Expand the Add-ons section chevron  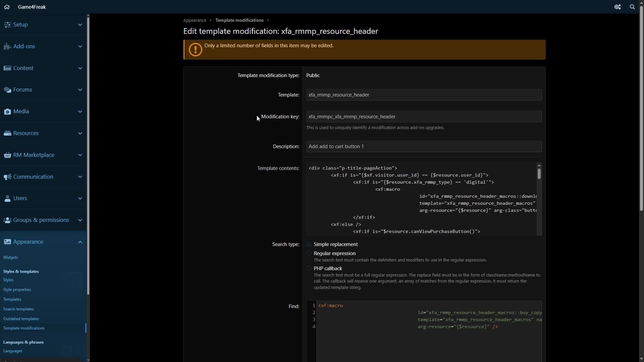pyautogui.click(x=80, y=46)
